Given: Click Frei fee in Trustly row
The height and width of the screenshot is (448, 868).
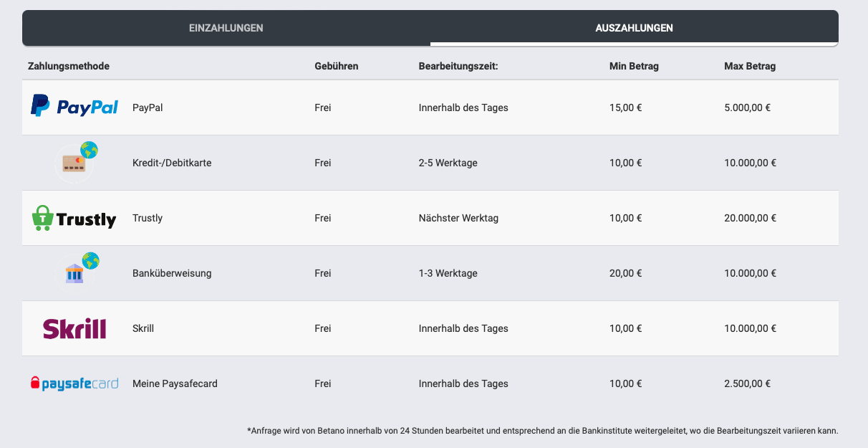Looking at the screenshot, I should click(x=323, y=218).
